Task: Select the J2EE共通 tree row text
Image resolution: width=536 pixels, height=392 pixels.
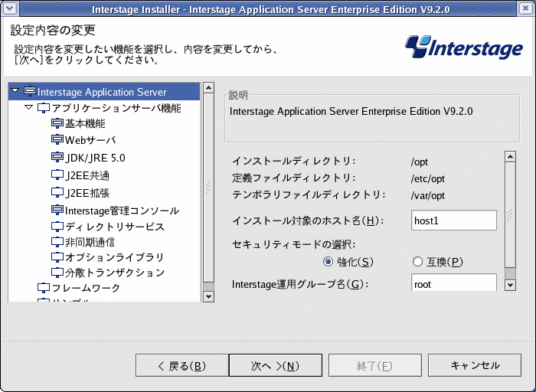Action: (87, 175)
